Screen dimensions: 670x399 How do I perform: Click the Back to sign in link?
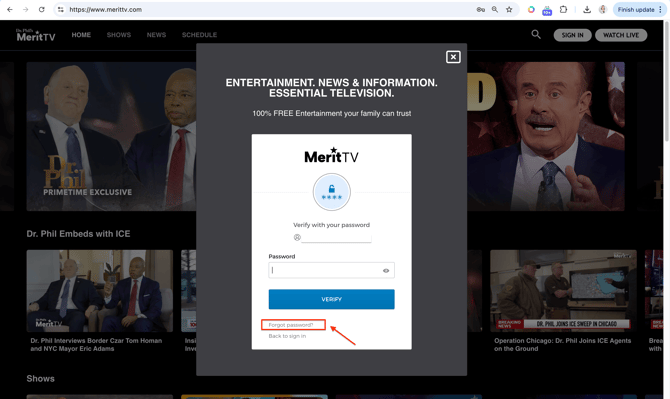(x=287, y=336)
